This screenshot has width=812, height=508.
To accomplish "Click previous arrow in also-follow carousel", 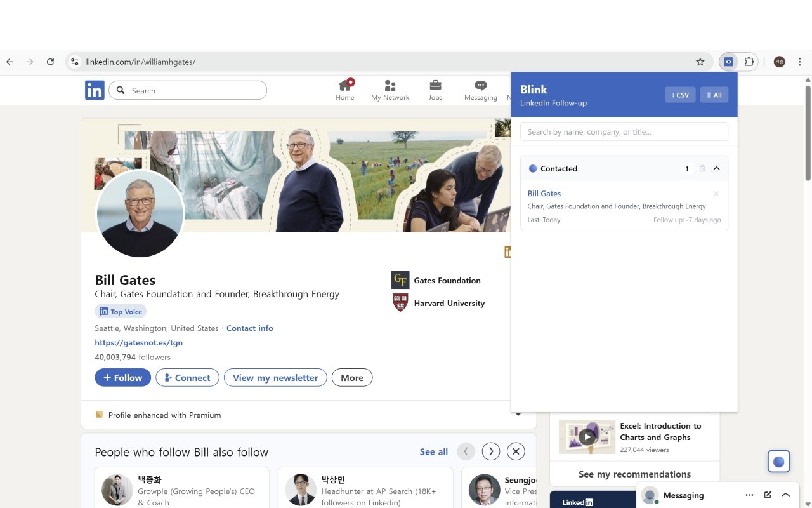I will point(466,451).
